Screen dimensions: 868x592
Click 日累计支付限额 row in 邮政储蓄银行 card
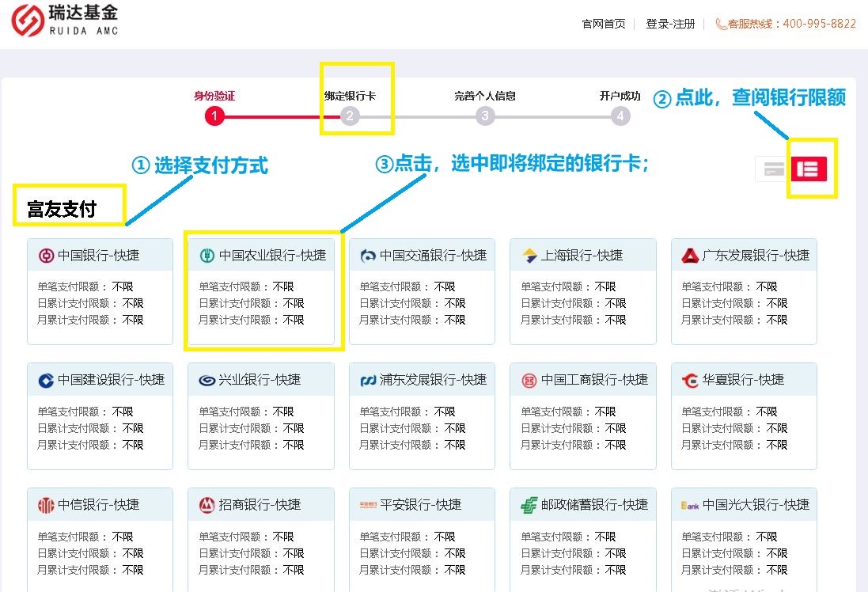[x=574, y=553]
